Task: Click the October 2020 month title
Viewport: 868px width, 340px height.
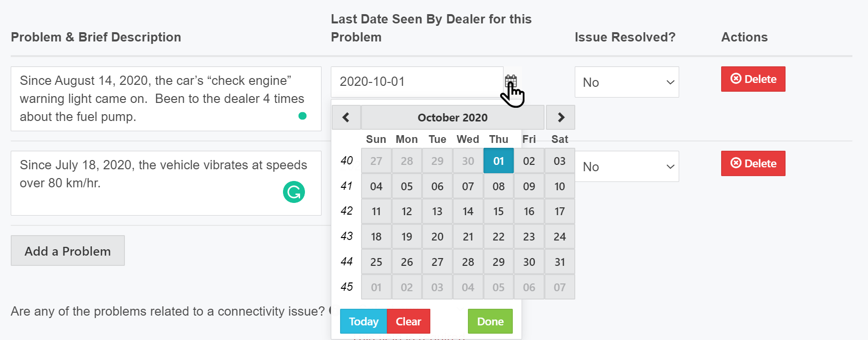Action: 452,118
